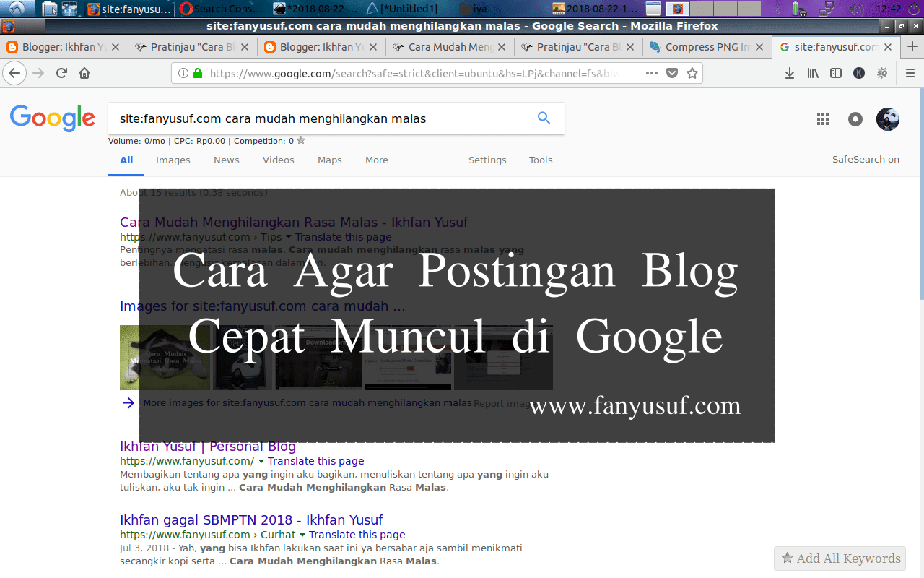Open the volume tray icon
Image resolution: width=924 pixels, height=578 pixels.
[x=855, y=9]
